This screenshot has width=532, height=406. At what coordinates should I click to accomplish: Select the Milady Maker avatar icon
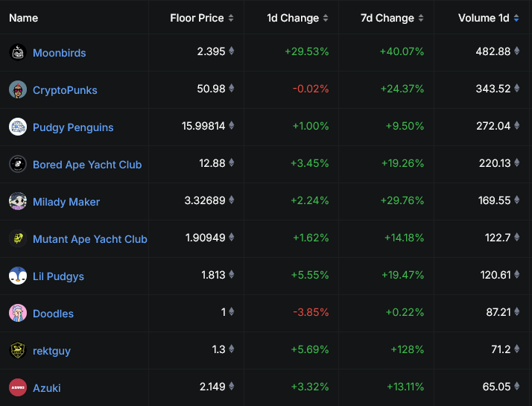18,201
